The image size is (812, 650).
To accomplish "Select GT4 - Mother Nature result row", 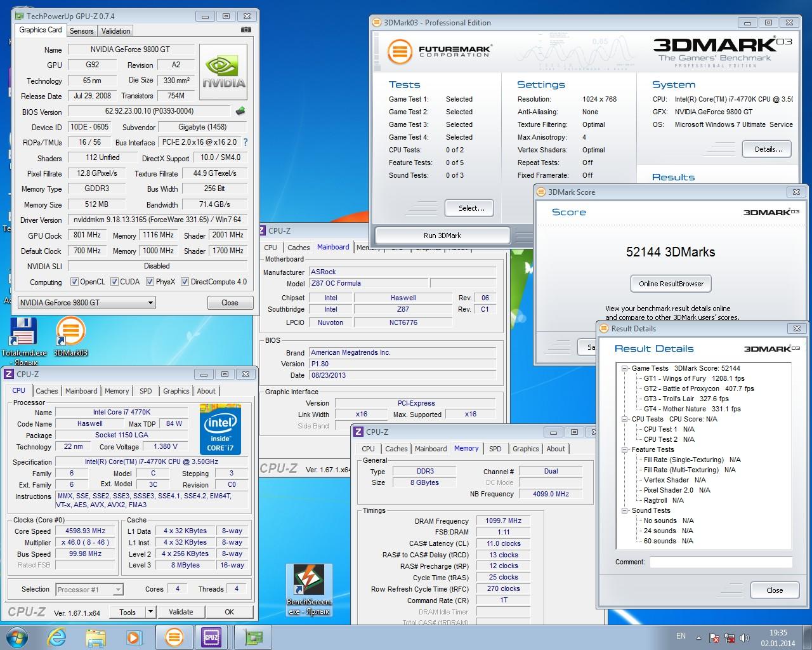I will click(x=692, y=409).
